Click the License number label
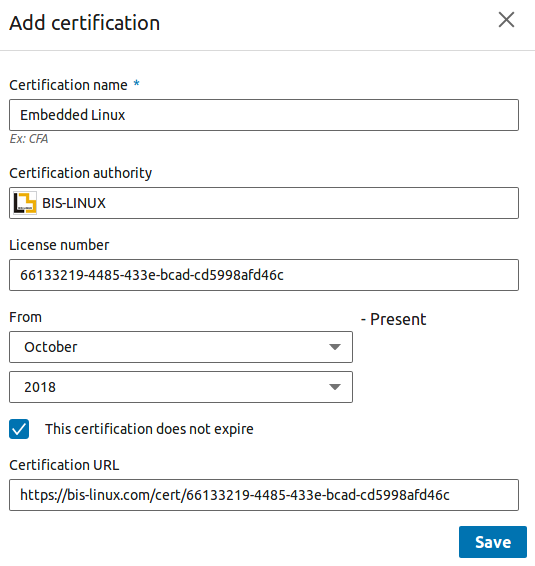Viewport: 535px width, 566px height. tap(59, 245)
